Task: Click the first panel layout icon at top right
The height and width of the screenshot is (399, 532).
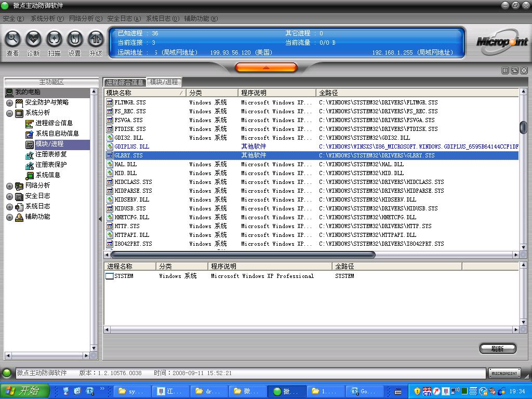Action: pos(505,70)
